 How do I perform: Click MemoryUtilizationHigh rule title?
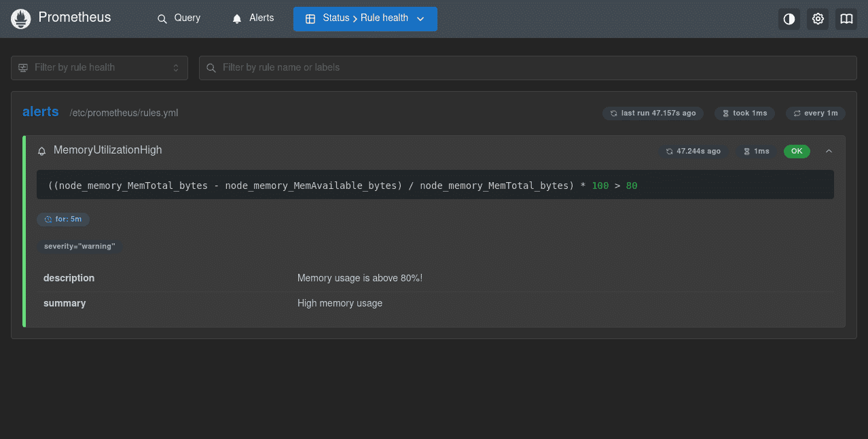pyautogui.click(x=108, y=150)
